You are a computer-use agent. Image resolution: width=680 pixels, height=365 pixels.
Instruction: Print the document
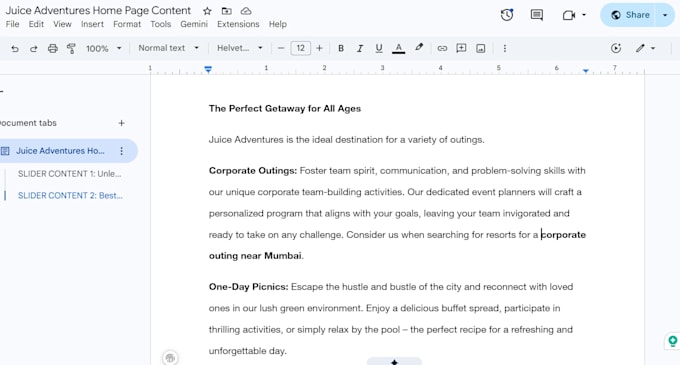tap(52, 48)
